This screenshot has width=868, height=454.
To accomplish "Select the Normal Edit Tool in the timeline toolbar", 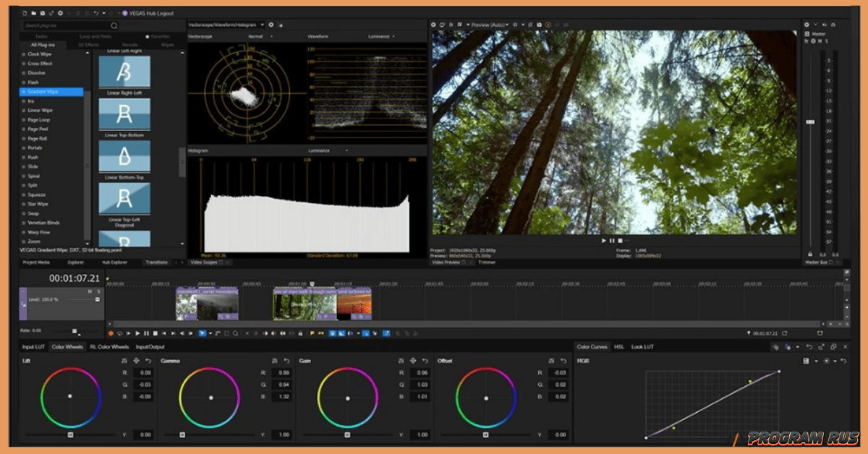I will tap(202, 333).
